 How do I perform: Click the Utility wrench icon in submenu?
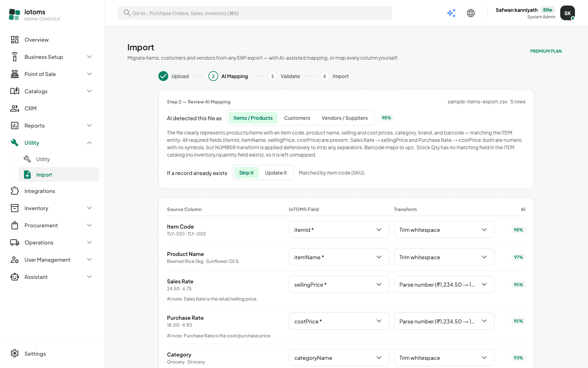click(x=27, y=159)
